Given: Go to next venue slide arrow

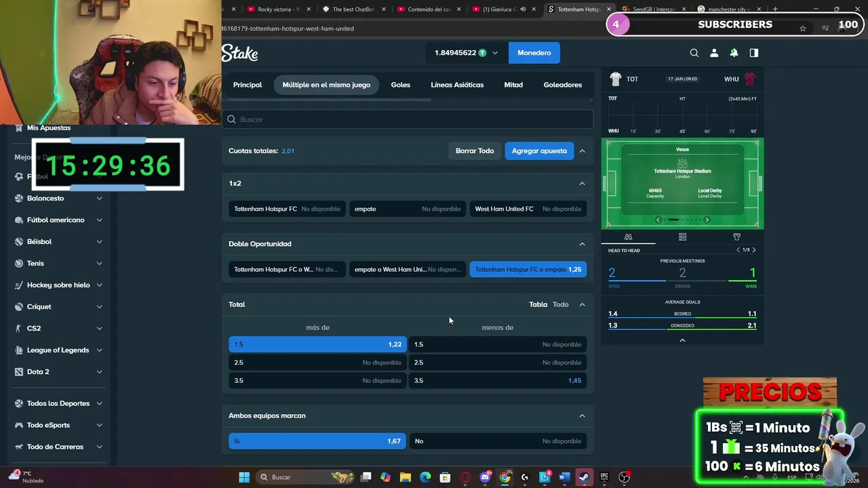Looking at the screenshot, I should [x=707, y=220].
